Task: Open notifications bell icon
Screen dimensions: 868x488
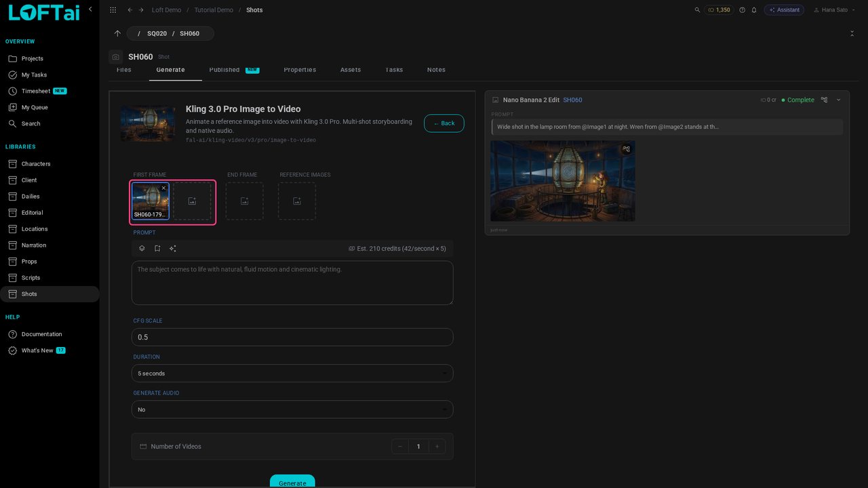Action: coord(753,10)
